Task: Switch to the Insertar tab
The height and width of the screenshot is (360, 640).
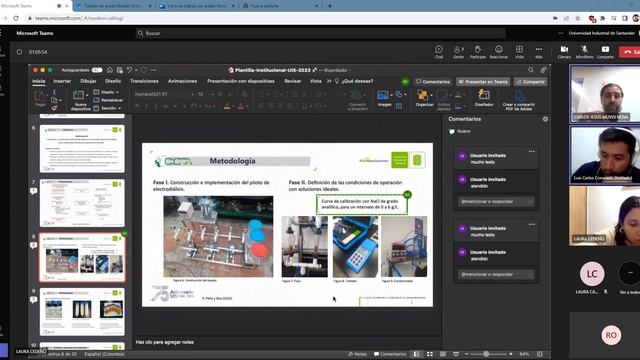Action: pyautogui.click(x=62, y=81)
